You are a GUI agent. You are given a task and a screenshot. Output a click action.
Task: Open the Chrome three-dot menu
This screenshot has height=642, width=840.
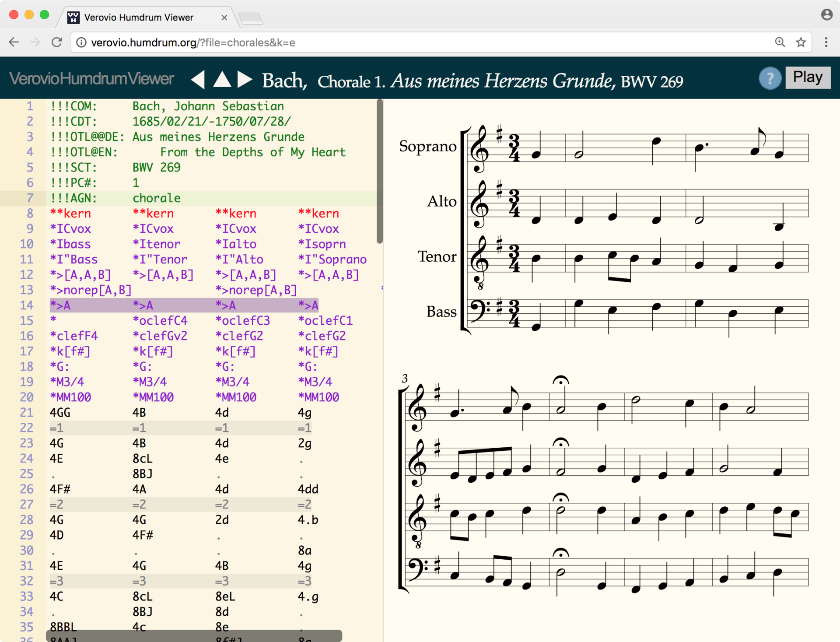[x=826, y=42]
